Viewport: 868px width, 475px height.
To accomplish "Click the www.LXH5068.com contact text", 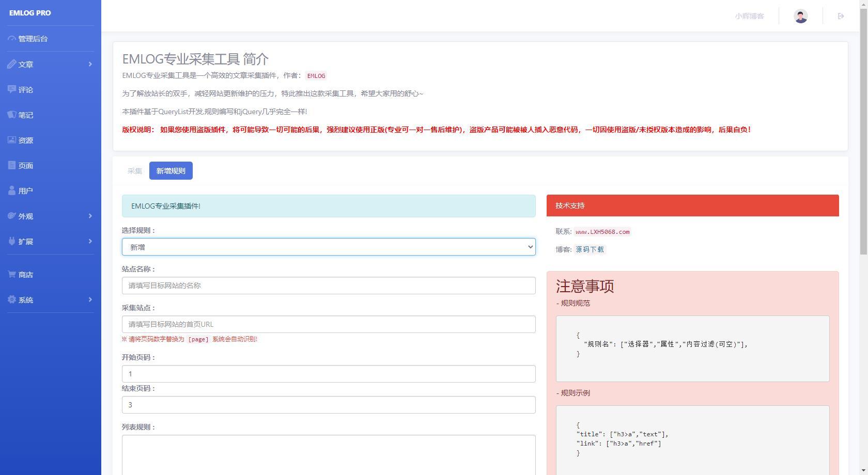I will click(x=602, y=232).
